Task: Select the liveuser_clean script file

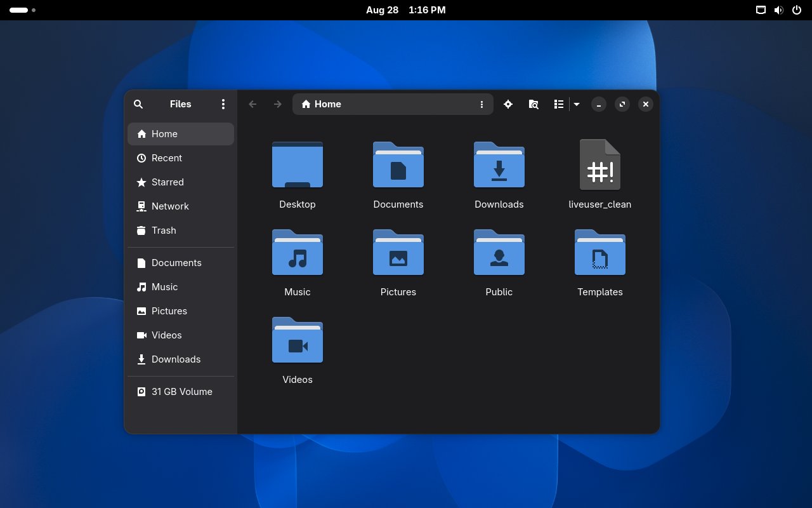Action: pos(600,165)
